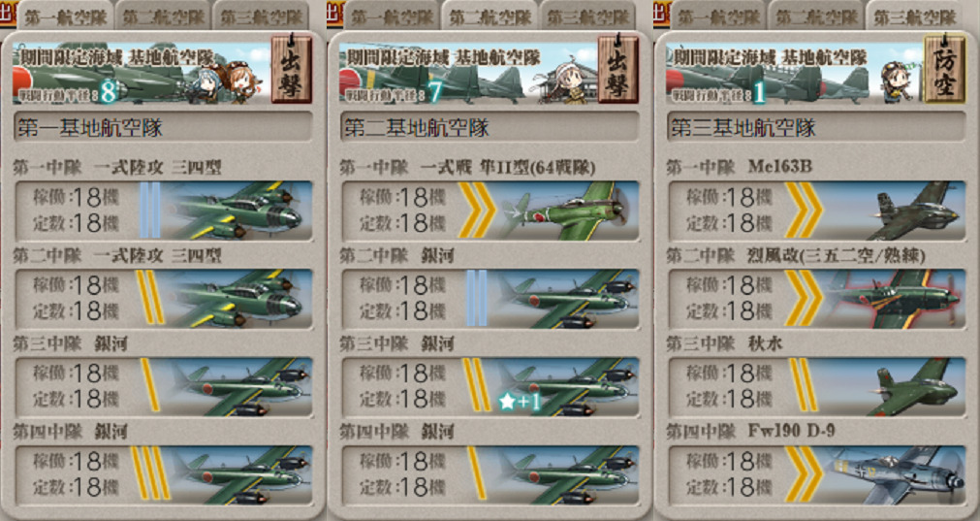
Task: Select the 銀河 slot marked with ★+1
Action: pos(490,386)
